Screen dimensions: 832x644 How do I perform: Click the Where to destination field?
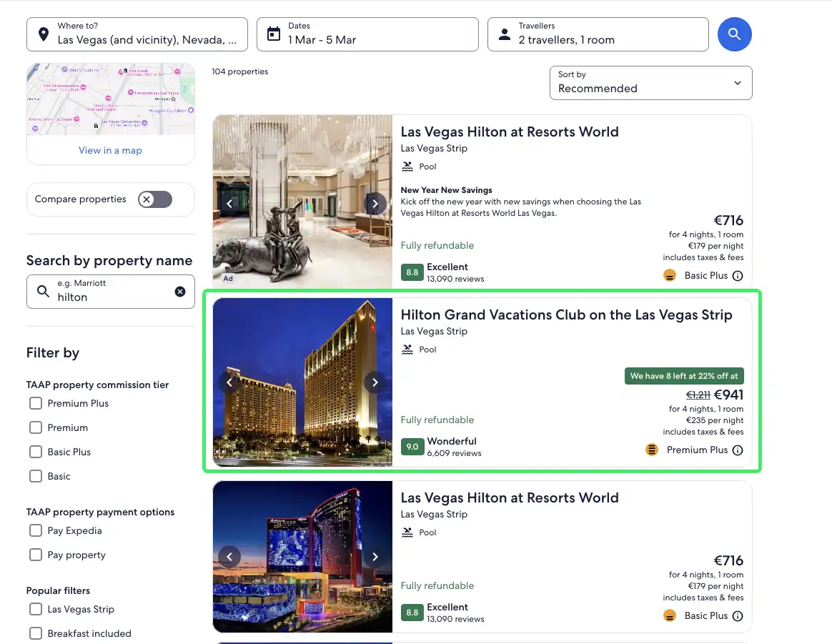pyautogui.click(x=137, y=34)
